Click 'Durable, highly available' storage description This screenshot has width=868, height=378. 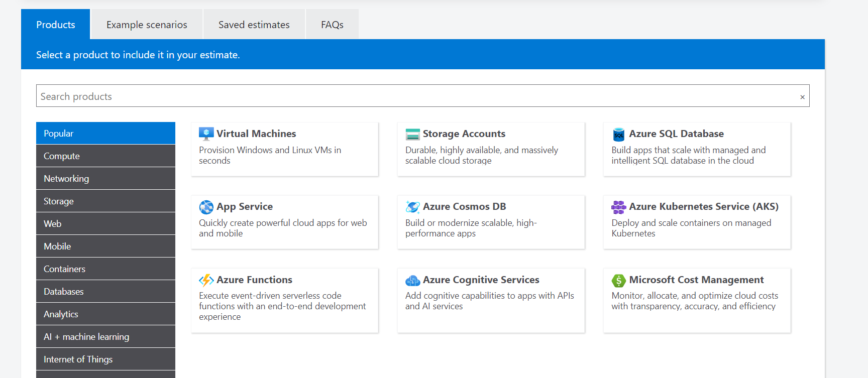(x=482, y=155)
